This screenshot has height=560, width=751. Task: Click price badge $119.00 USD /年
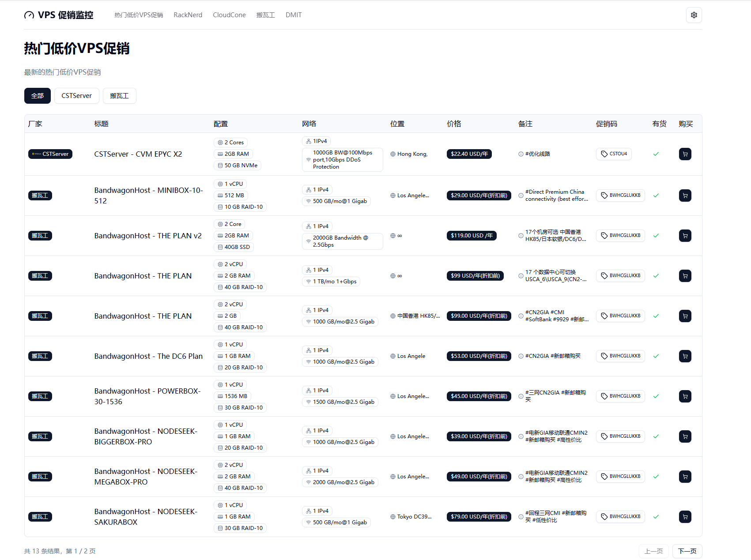coord(472,236)
